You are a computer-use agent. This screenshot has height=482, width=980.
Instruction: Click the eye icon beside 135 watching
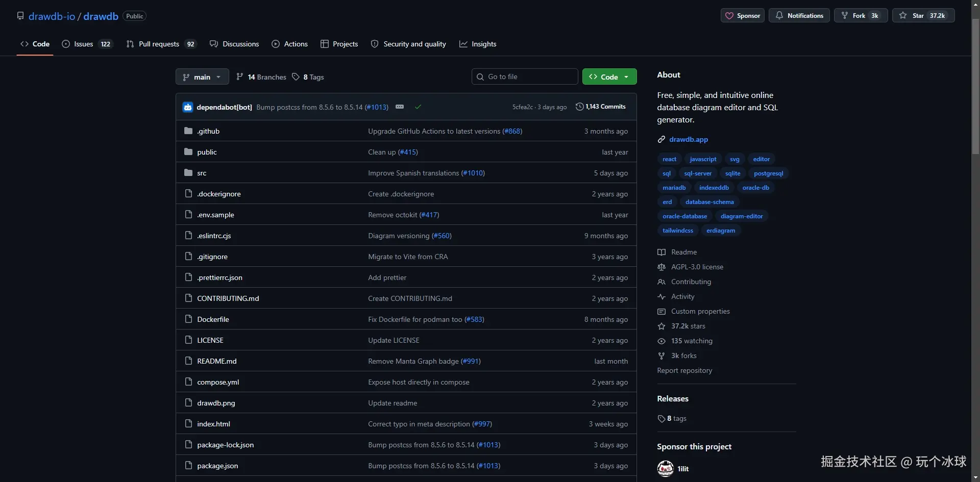[661, 341]
